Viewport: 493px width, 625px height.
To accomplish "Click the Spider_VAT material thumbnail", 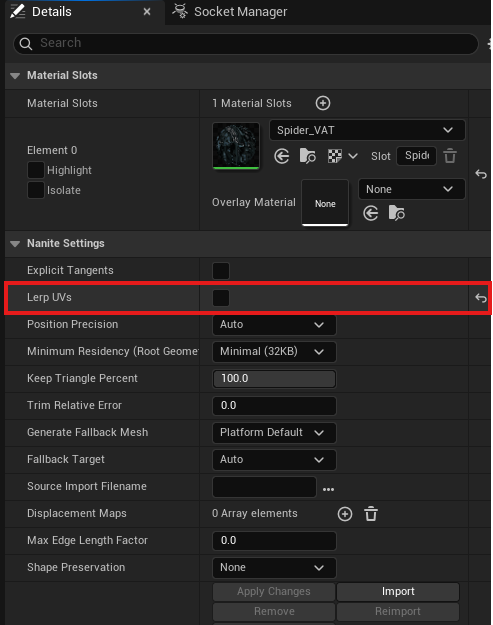I will 236,145.
